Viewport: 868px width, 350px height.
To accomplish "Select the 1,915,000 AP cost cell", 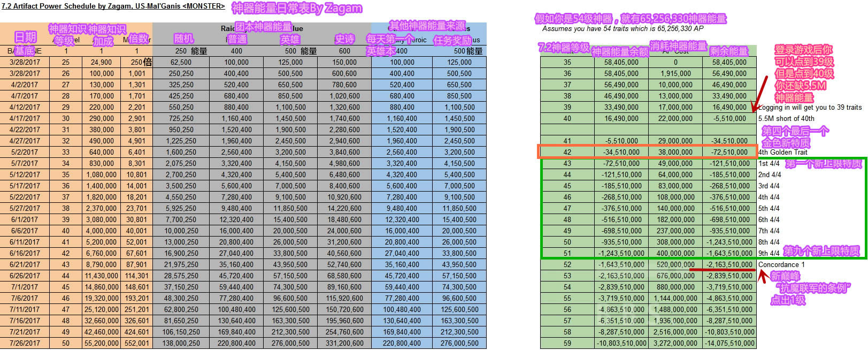I will (x=675, y=73).
